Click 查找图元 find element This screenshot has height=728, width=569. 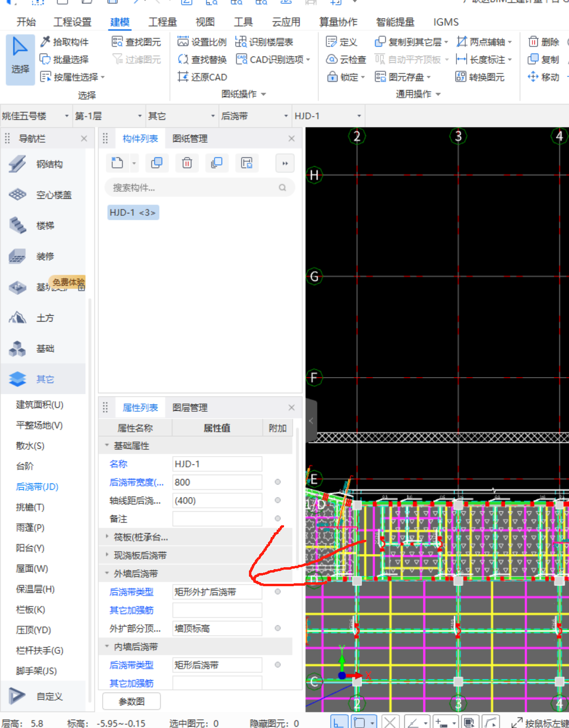coord(136,42)
